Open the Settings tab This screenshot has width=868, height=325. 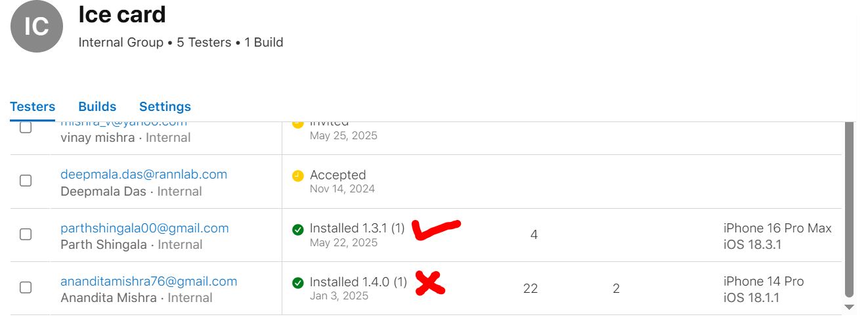[165, 106]
